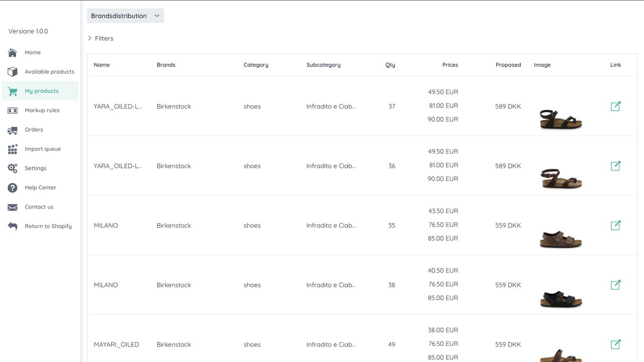644x362 pixels.
Task: Open Orders truck icon
Action: pos(13,130)
